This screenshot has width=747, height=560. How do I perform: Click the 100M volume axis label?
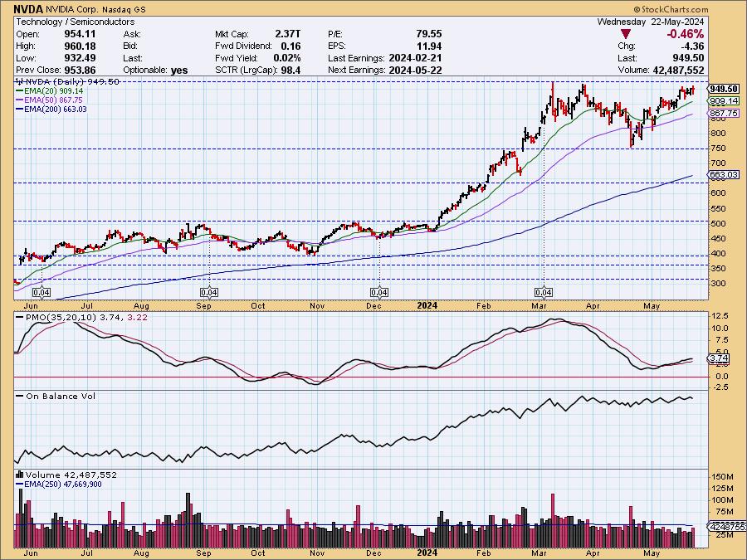click(722, 500)
